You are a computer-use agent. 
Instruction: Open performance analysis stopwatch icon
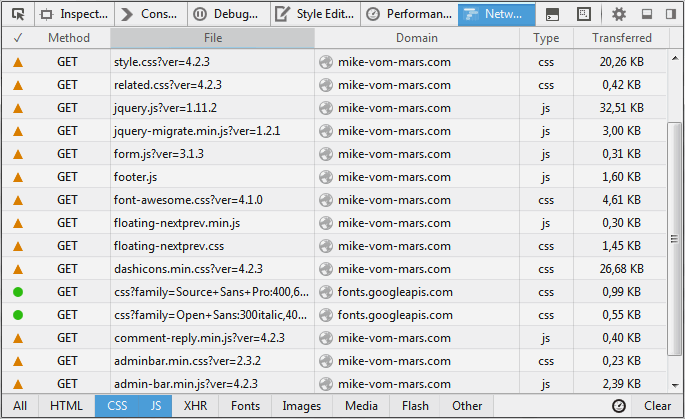coord(619,406)
